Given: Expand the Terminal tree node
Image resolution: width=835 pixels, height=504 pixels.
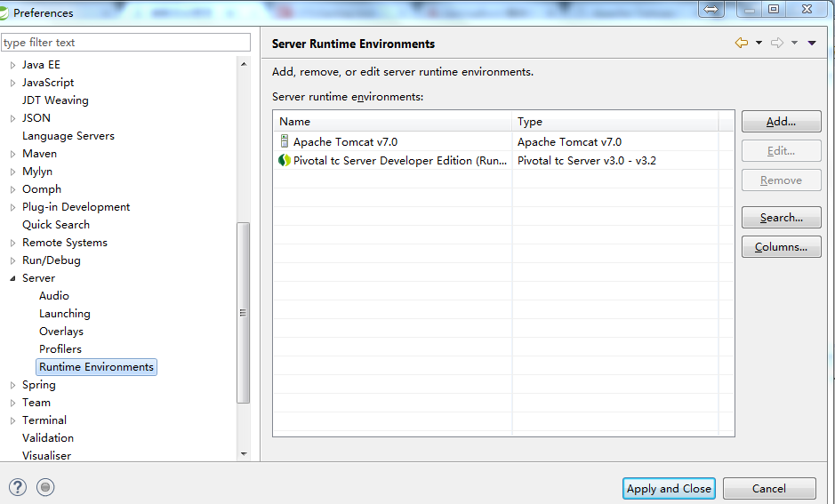Looking at the screenshot, I should click(12, 420).
